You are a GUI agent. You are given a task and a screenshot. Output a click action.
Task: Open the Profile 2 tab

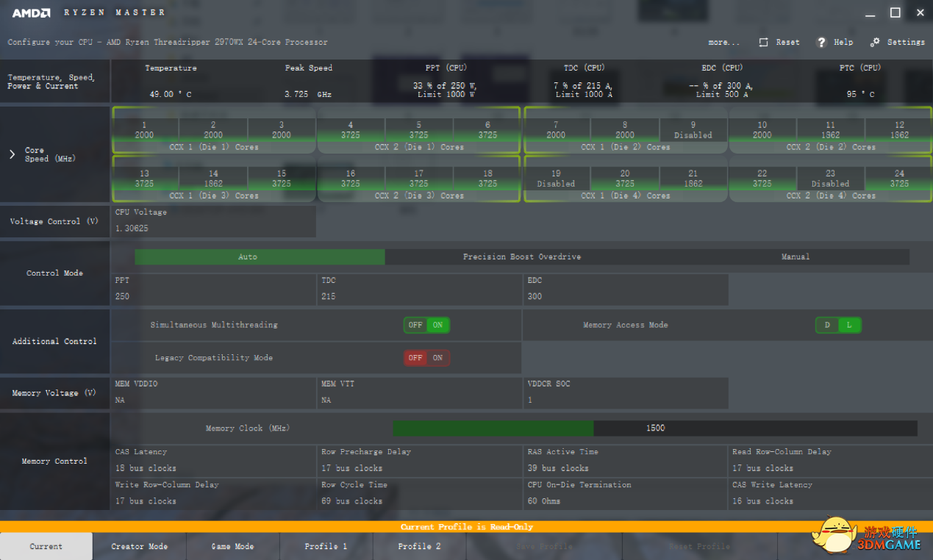click(x=420, y=546)
